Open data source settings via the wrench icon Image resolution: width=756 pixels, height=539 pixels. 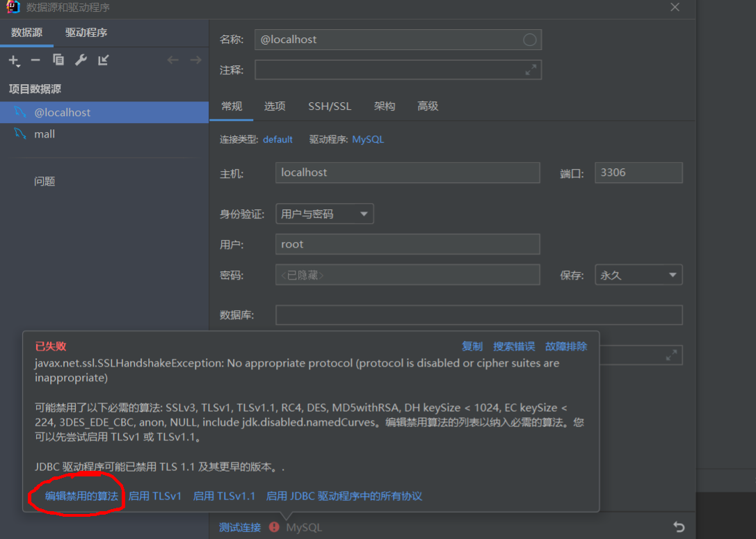(81, 61)
